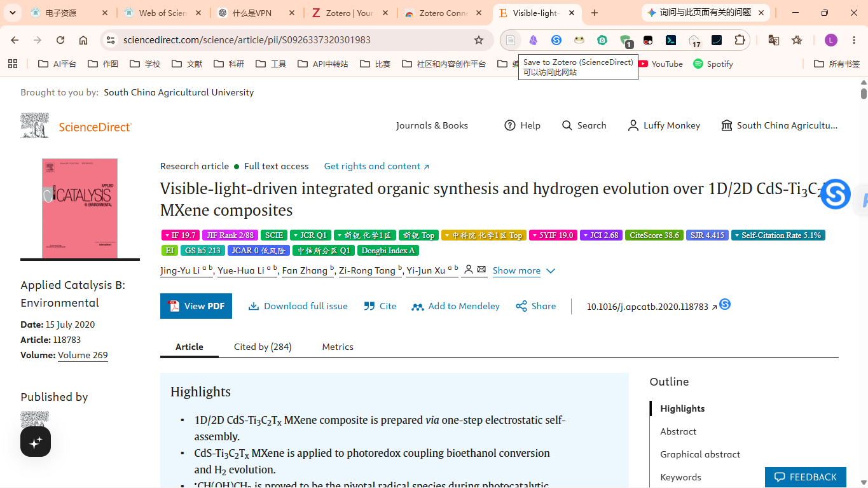Screen dimensions: 868x488
Task: Click the page vertical scrollbar thumb
Action: click(x=864, y=94)
